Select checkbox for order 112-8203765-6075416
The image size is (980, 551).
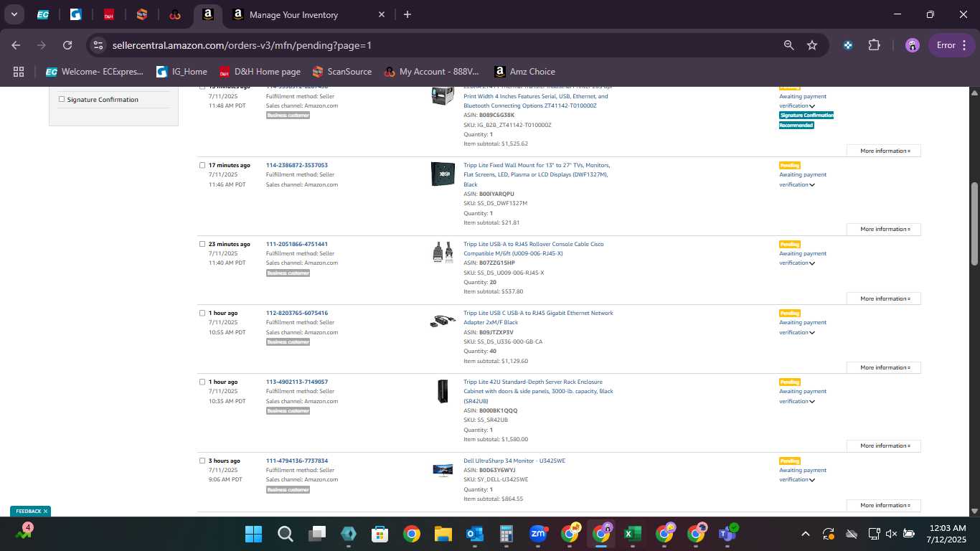[202, 314]
